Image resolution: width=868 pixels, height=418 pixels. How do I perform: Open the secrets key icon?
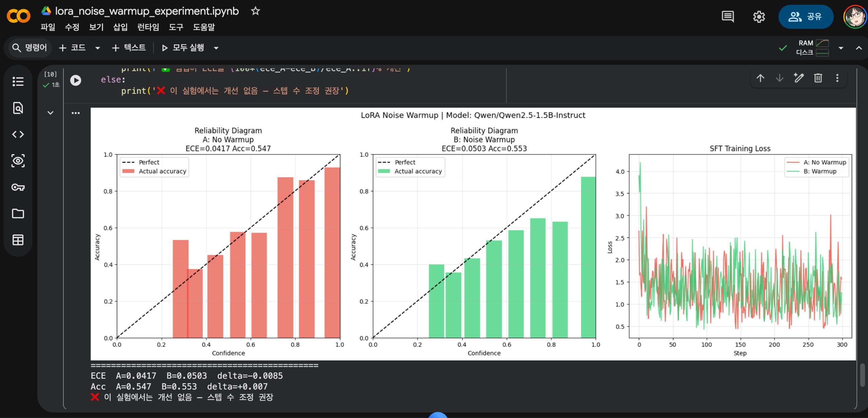[18, 187]
